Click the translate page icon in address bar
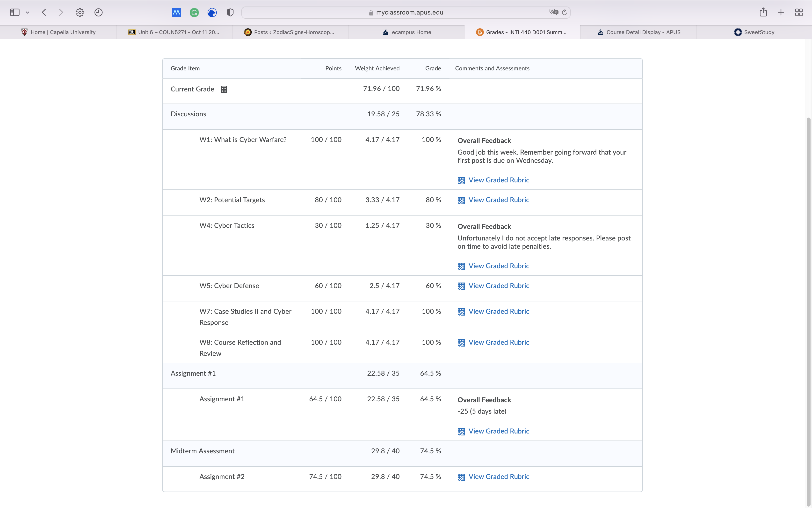 click(554, 12)
